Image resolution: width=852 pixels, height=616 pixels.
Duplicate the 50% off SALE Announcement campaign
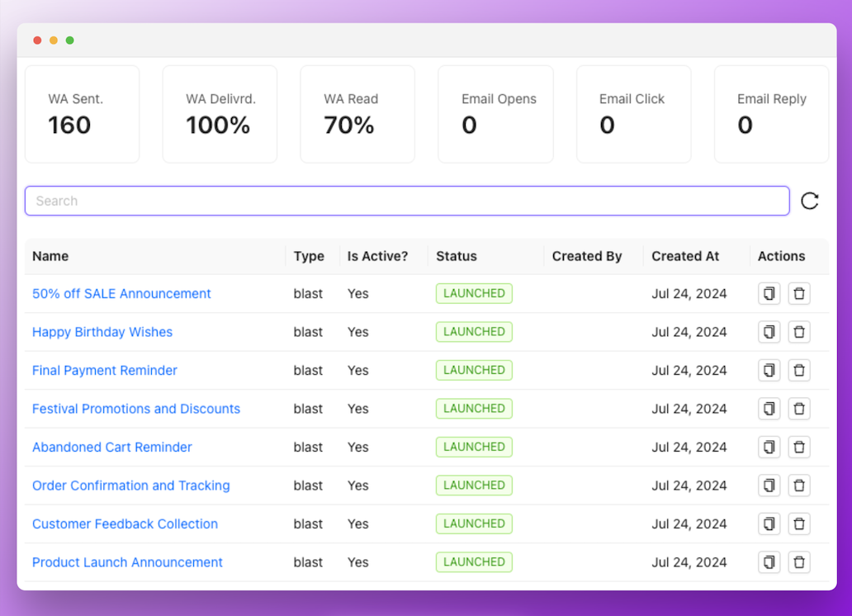coord(769,294)
